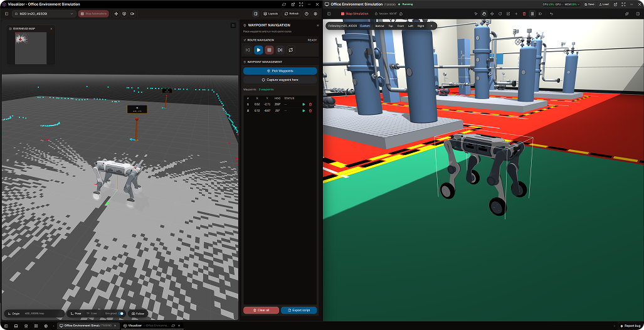
Task: Toggle the simulation right sidebar panel
Action: pyautogui.click(x=638, y=14)
